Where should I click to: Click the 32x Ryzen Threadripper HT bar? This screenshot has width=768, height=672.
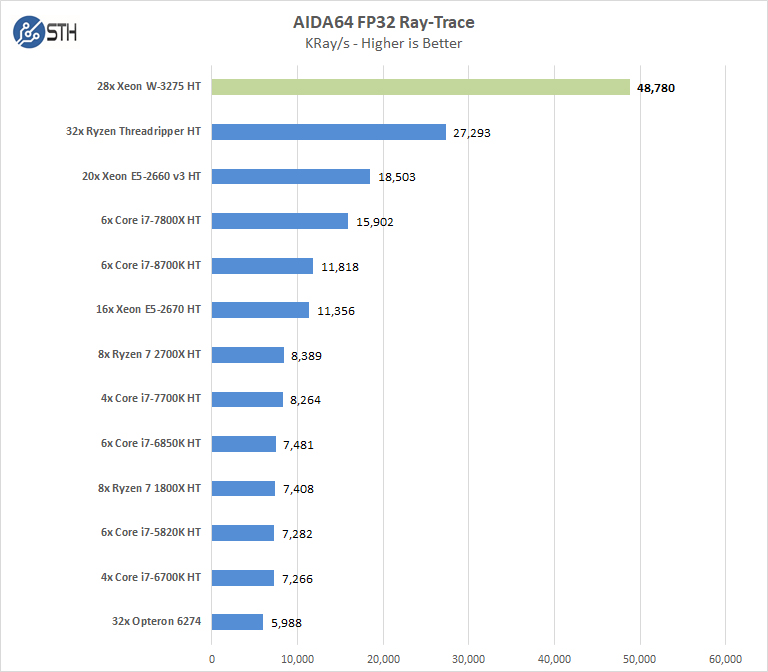(x=329, y=132)
